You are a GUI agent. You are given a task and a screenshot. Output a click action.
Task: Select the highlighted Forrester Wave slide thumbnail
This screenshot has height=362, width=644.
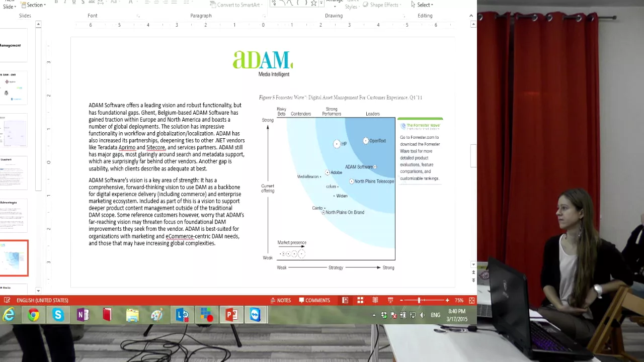click(14, 258)
